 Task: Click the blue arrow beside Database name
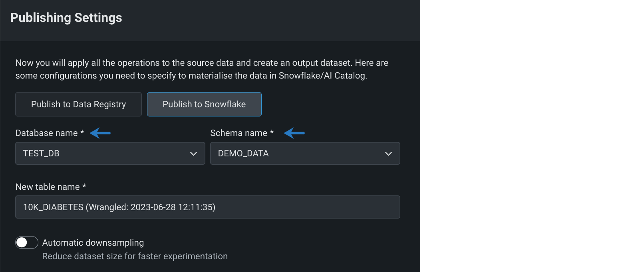tap(100, 133)
